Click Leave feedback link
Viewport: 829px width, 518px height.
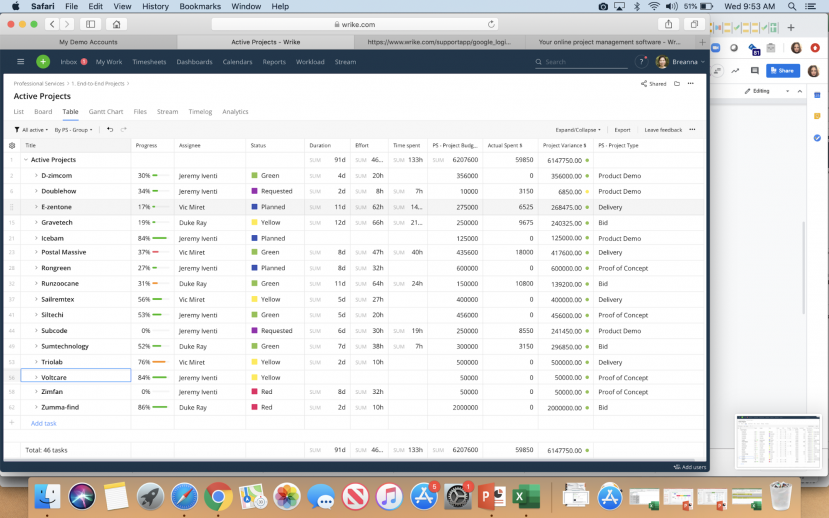[x=663, y=130]
